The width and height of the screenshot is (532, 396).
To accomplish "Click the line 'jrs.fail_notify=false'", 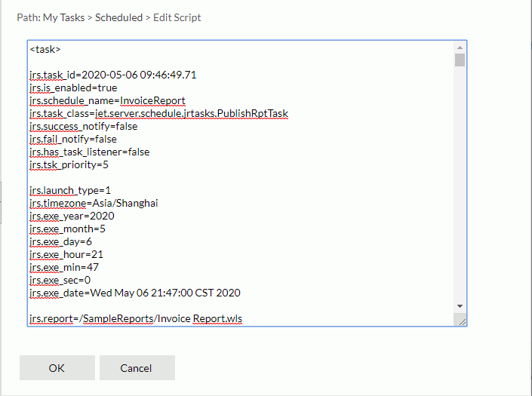I will (x=73, y=139).
